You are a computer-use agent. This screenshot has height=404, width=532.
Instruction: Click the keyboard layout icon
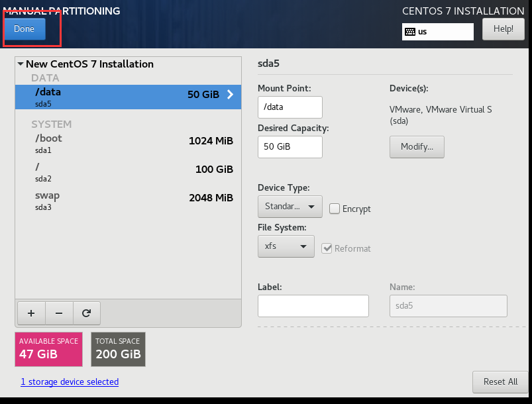coord(410,32)
